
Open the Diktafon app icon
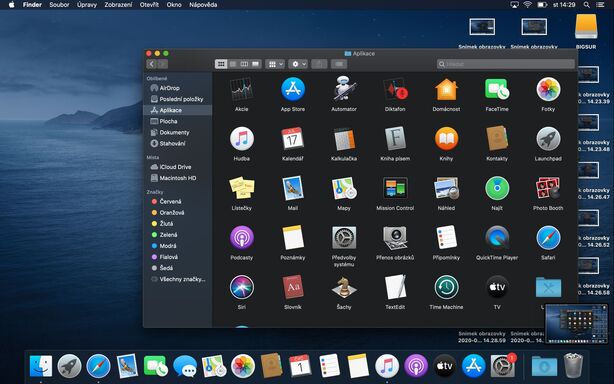395,90
